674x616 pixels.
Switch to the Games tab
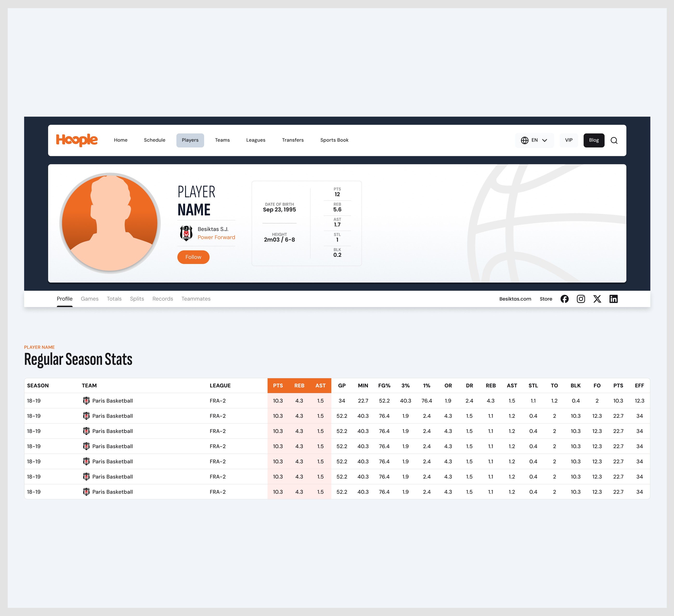[90, 299]
